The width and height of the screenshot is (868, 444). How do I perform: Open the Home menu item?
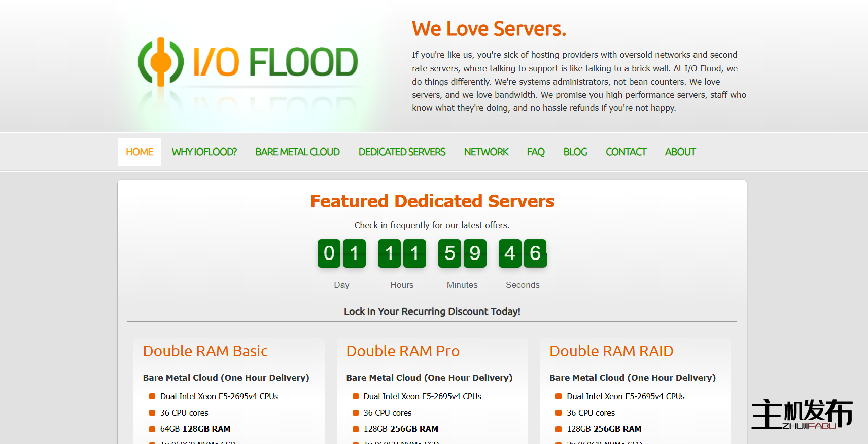click(x=140, y=152)
